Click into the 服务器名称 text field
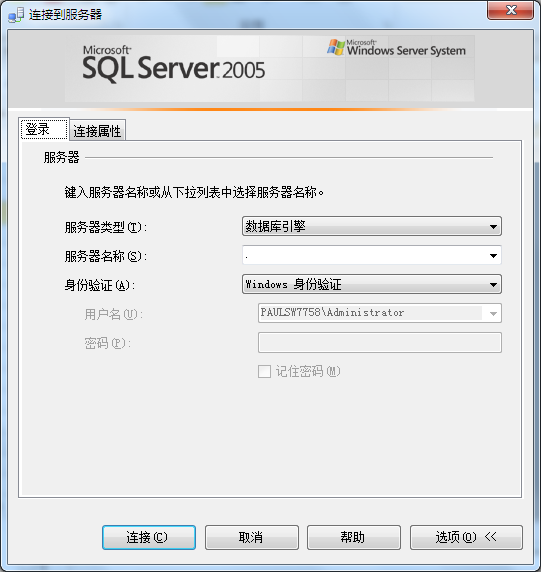The width and height of the screenshot is (541, 572). tap(365, 255)
